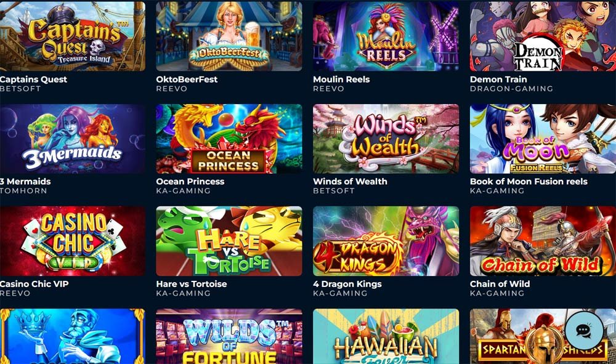Click the Winds of Wealth title link
Viewport: 616px width, 364px height.
350,182
